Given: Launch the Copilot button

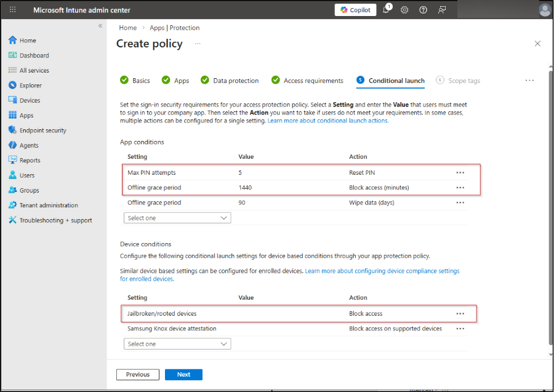Looking at the screenshot, I should (x=355, y=10).
